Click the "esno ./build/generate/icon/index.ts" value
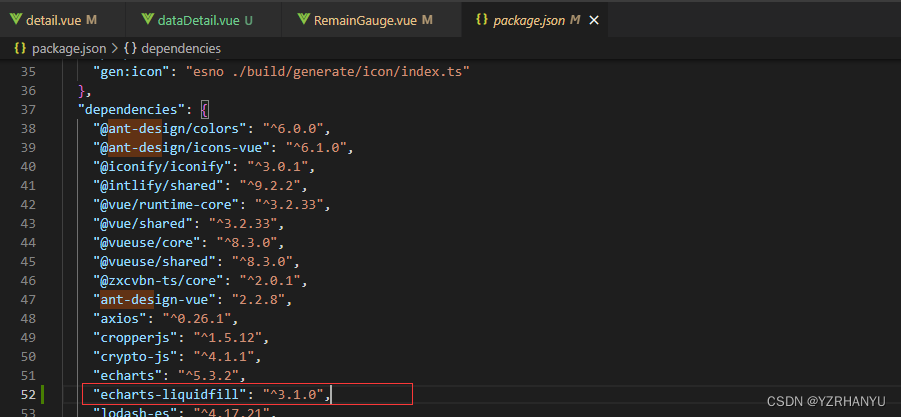This screenshot has width=901, height=417. point(328,72)
